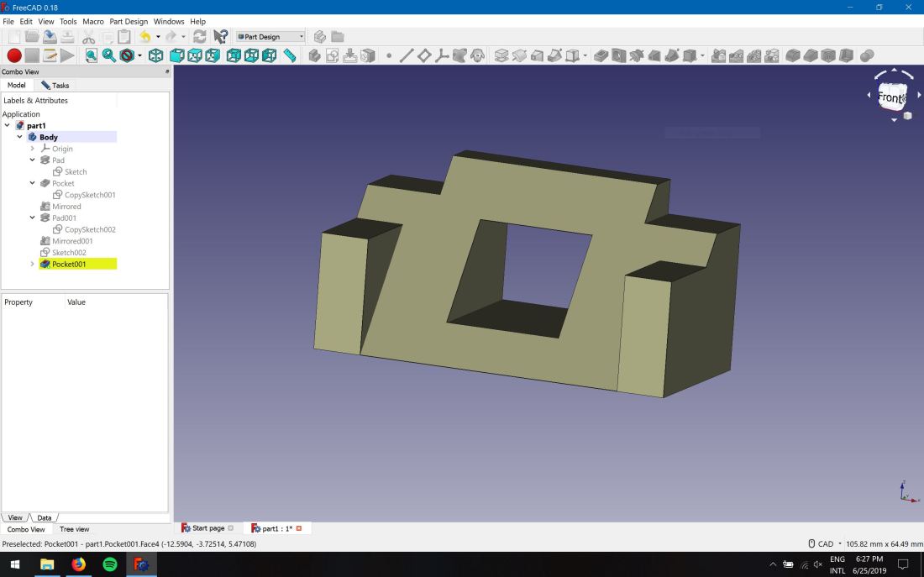Click the Undo arrow icon
The height and width of the screenshot is (577, 924).
(x=144, y=37)
